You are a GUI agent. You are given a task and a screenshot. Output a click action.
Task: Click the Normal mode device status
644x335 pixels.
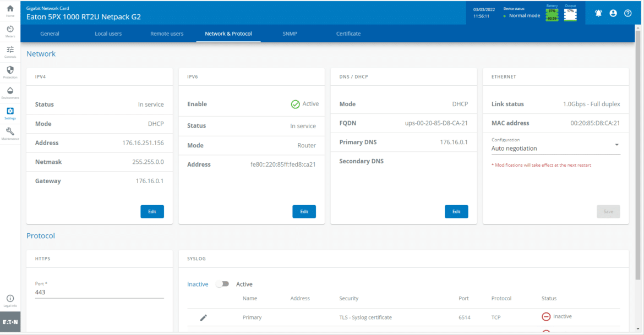click(x=525, y=15)
